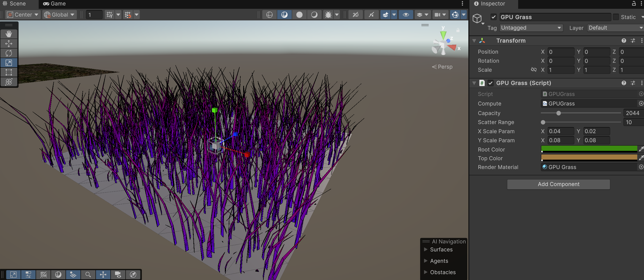Select the Rotate tool
The height and width of the screenshot is (280, 644).
tap(9, 53)
